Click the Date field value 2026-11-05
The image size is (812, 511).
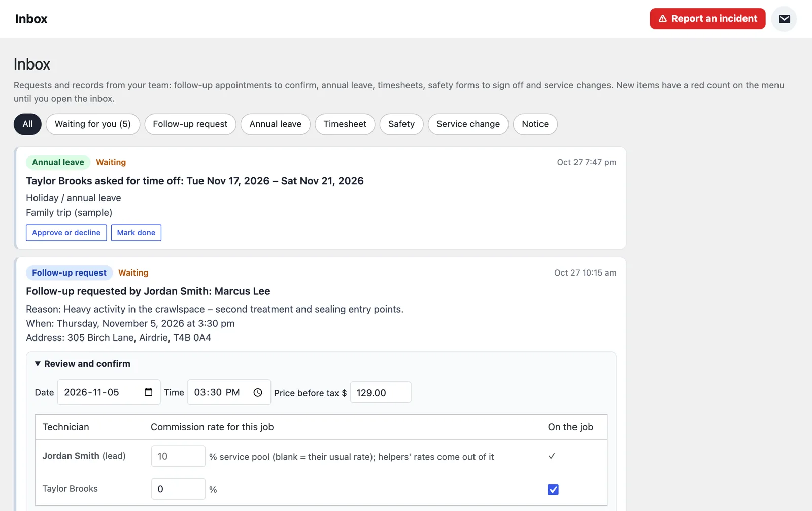[x=92, y=392]
